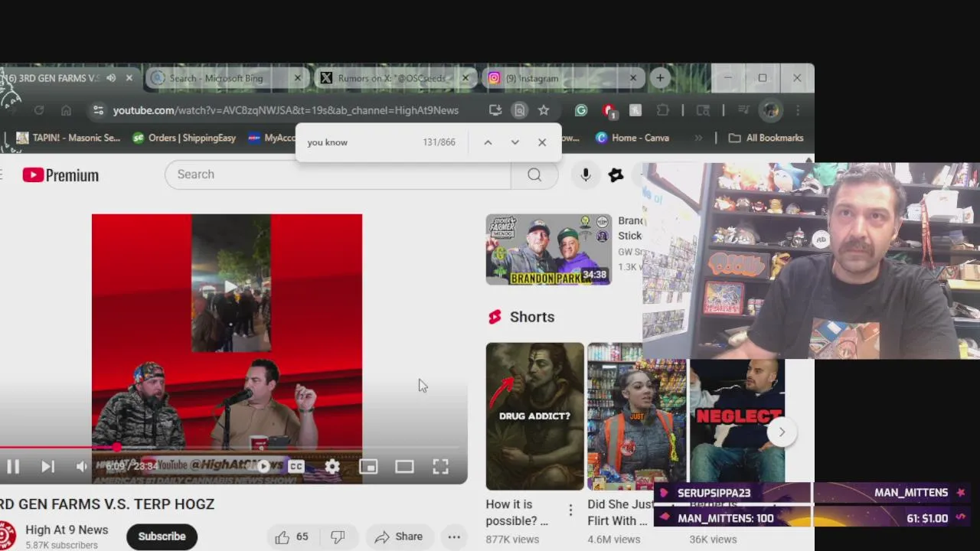
Task: Open the Grammarly extension icon
Action: (581, 110)
